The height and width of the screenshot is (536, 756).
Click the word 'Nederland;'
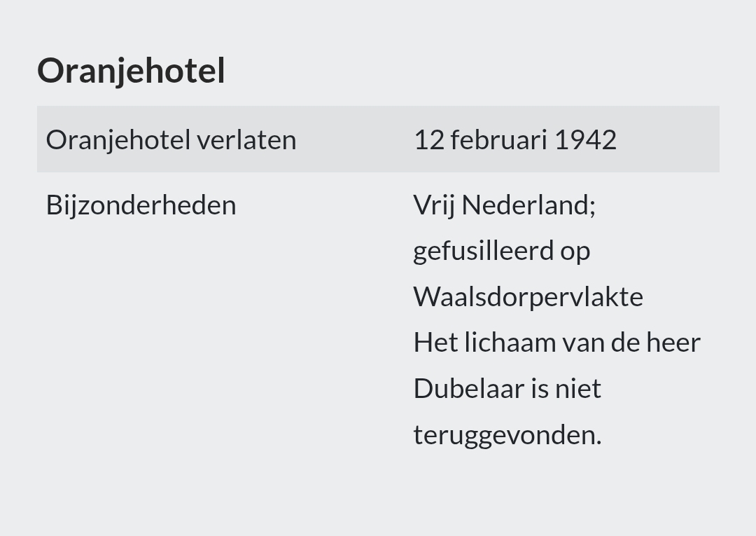point(528,205)
